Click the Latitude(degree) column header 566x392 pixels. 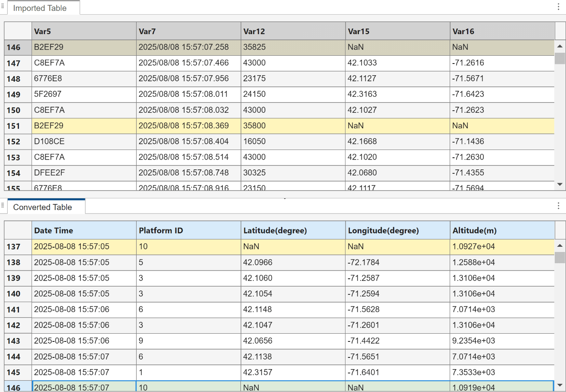(293, 230)
